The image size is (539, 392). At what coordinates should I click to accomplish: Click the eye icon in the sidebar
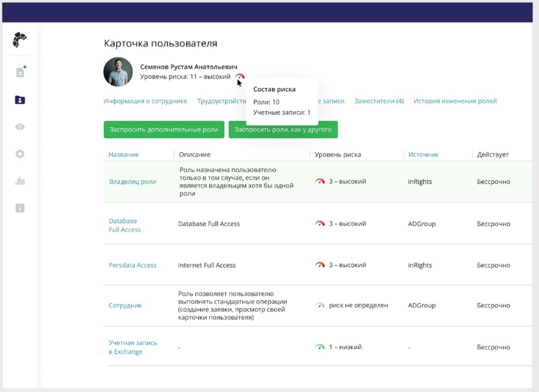tap(20, 127)
